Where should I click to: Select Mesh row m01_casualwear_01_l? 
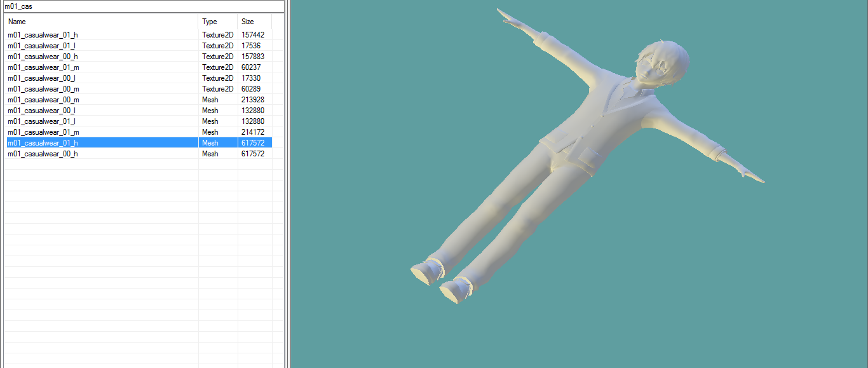pos(139,121)
